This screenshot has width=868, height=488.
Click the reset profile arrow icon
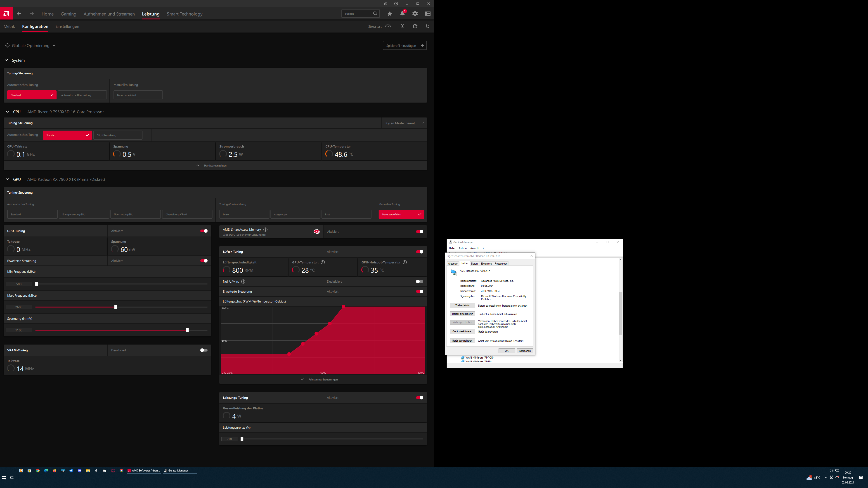click(x=428, y=26)
